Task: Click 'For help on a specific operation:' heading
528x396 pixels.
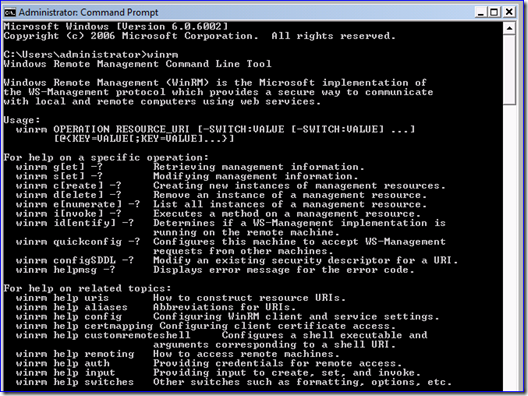Action: 106,158
